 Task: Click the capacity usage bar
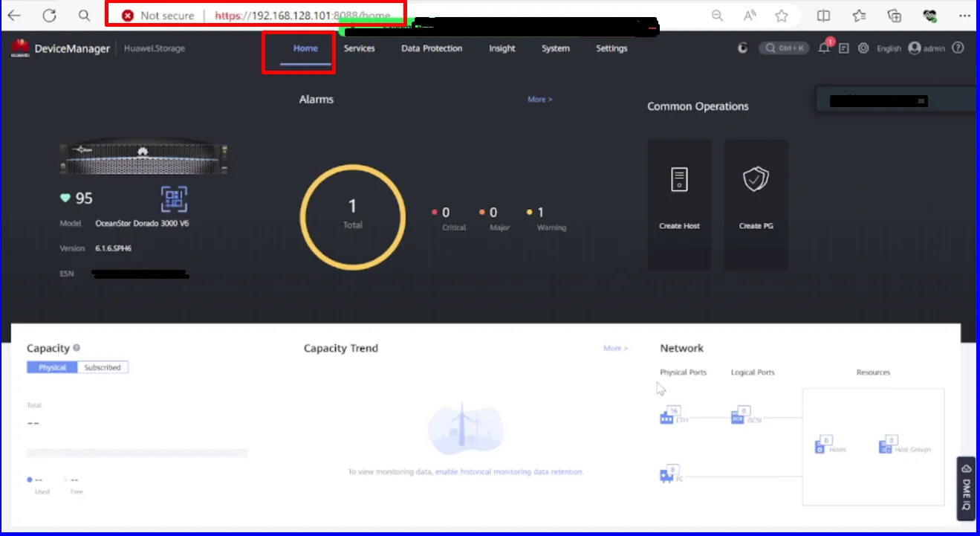coord(137,453)
